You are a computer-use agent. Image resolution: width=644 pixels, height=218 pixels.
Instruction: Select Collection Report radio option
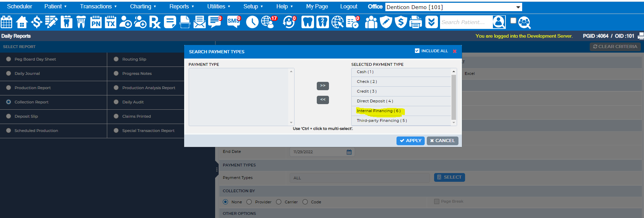pyautogui.click(x=8, y=102)
